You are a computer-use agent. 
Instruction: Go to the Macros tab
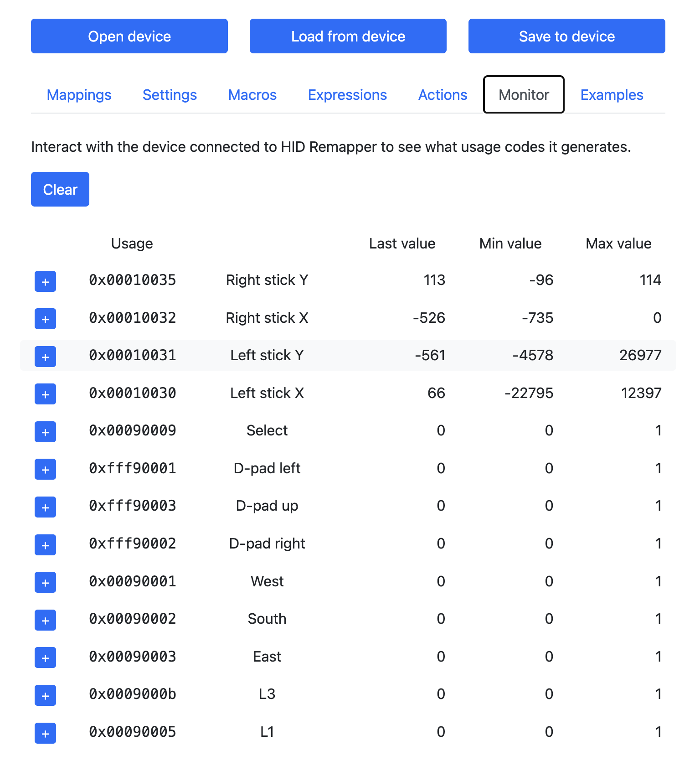click(x=252, y=95)
